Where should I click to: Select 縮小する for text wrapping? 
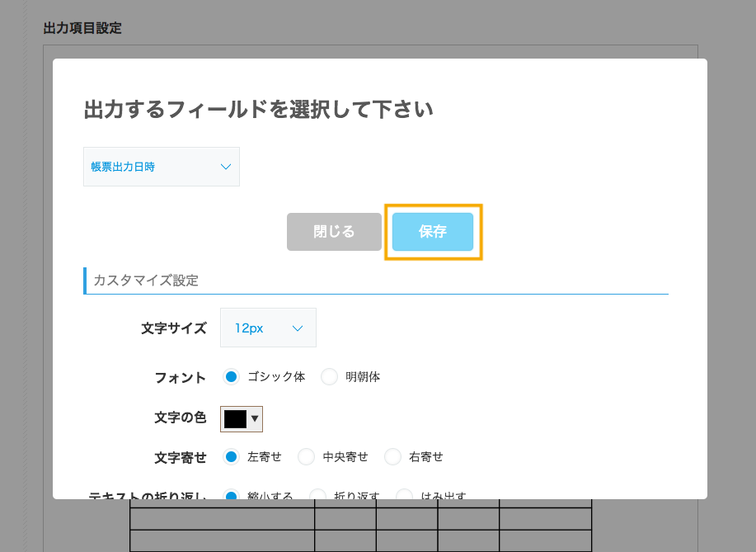[x=232, y=495]
